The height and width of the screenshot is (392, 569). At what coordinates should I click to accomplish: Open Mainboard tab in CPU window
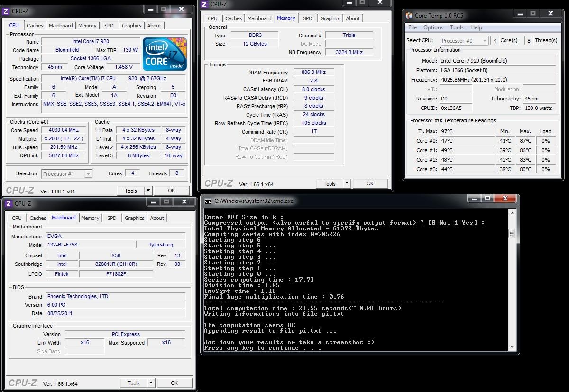[61, 26]
